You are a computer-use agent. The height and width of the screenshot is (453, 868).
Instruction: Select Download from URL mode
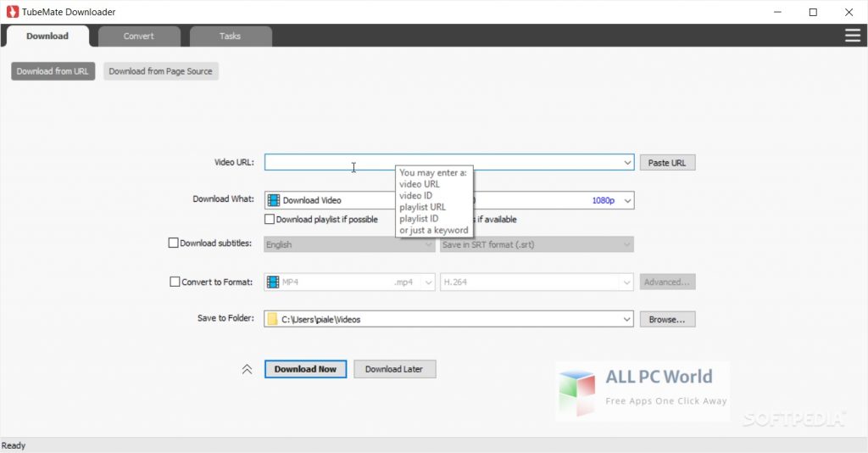coord(53,71)
